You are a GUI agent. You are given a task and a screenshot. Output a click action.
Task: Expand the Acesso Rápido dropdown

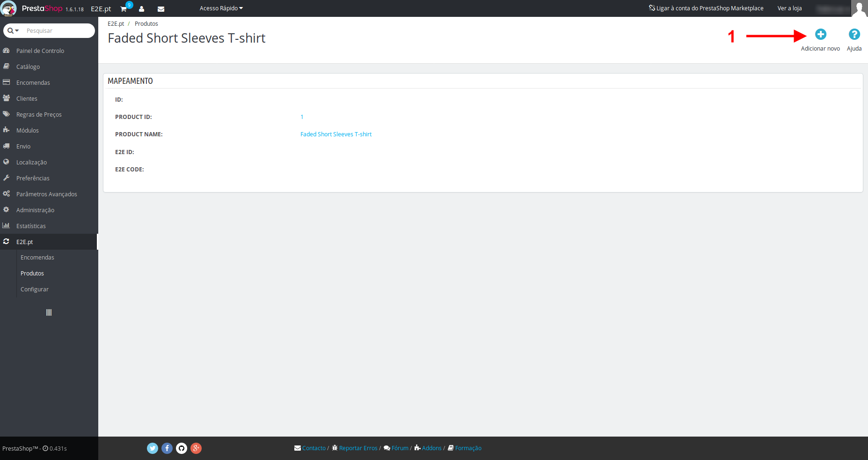coord(221,8)
